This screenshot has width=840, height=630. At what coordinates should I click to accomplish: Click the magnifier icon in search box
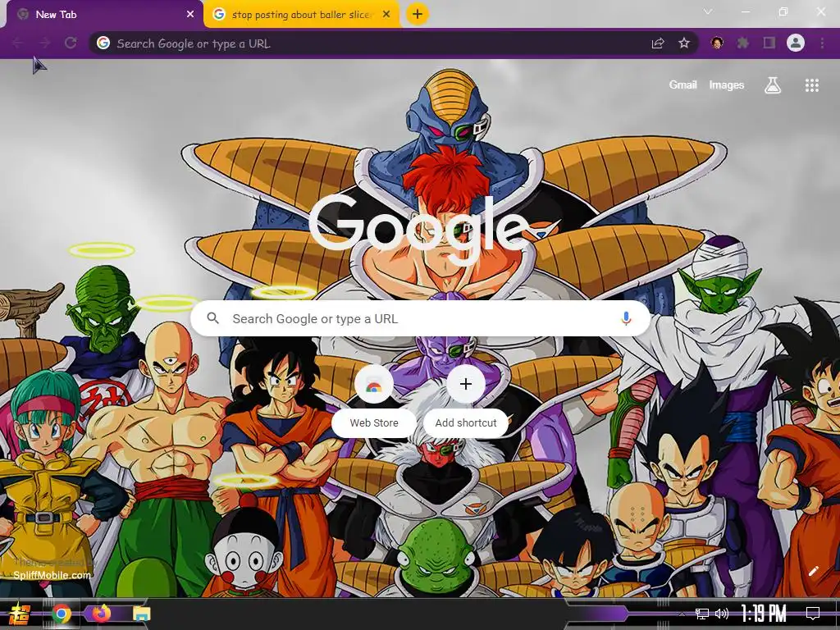pyautogui.click(x=212, y=318)
